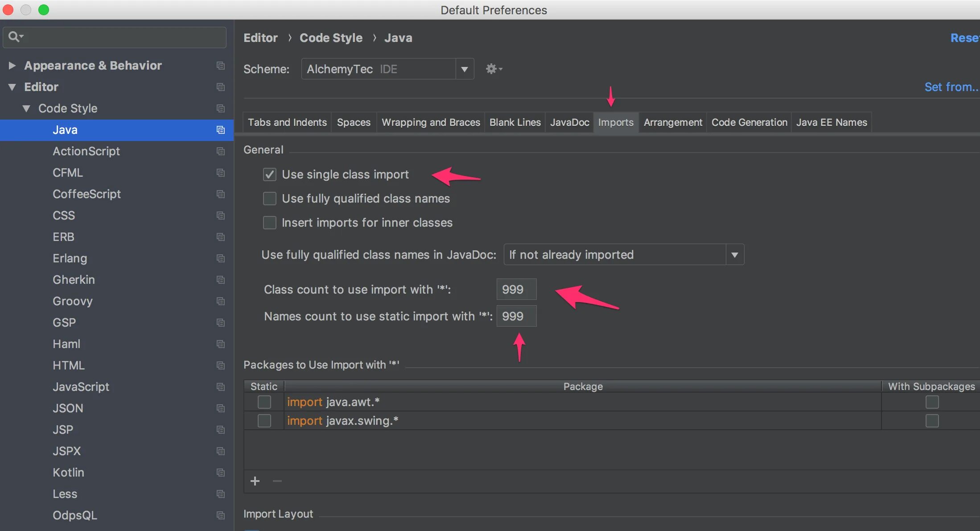Image resolution: width=980 pixels, height=531 pixels.
Task: Select JavaScript in the language list
Action: pos(81,387)
